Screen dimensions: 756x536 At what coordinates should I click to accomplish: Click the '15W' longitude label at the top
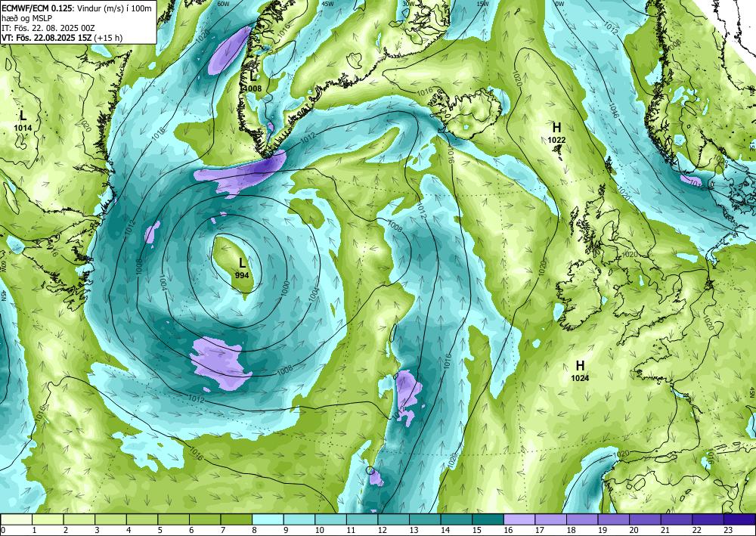(x=482, y=3)
